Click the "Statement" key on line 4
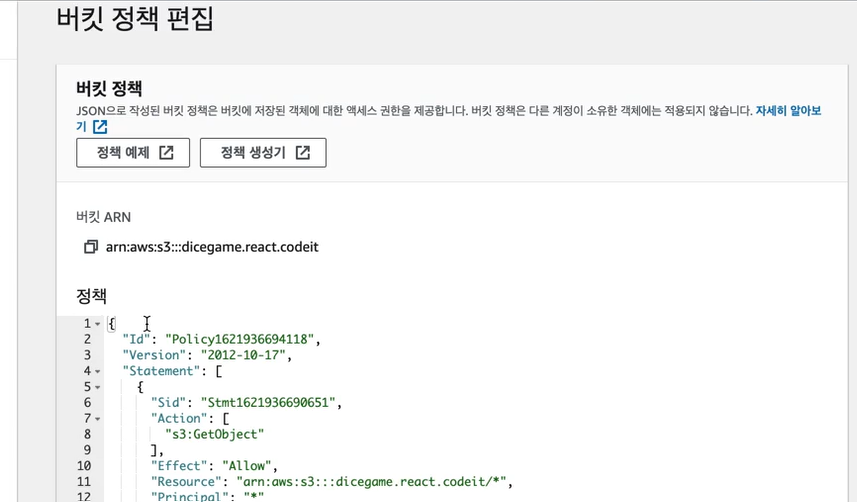The image size is (857, 502). (x=161, y=371)
